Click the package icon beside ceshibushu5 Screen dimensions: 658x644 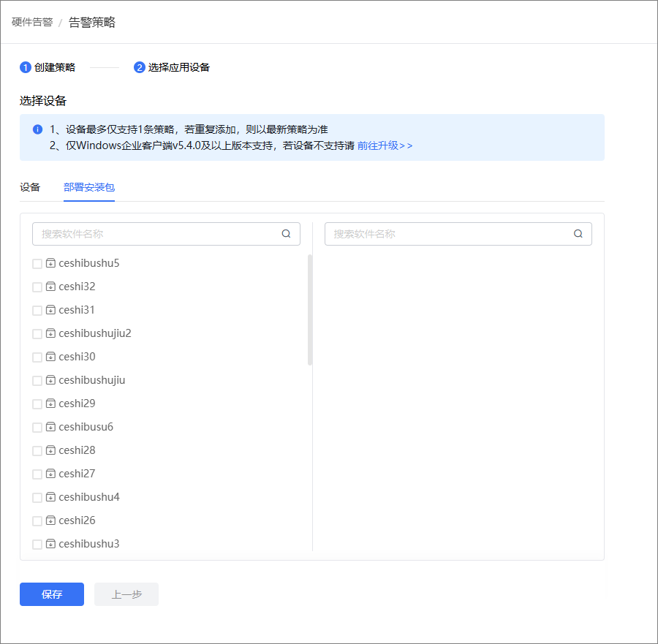(50, 263)
